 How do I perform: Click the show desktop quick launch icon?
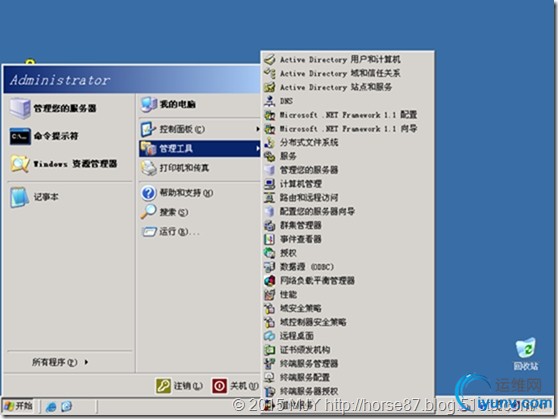pos(67,407)
